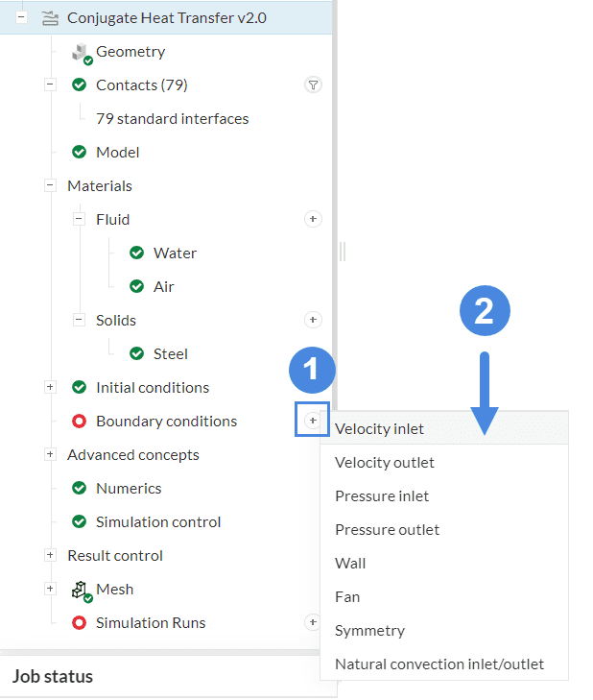Viewport: 593px width, 700px height.
Task: Select Pressure outlet boundary condition
Action: (x=387, y=529)
